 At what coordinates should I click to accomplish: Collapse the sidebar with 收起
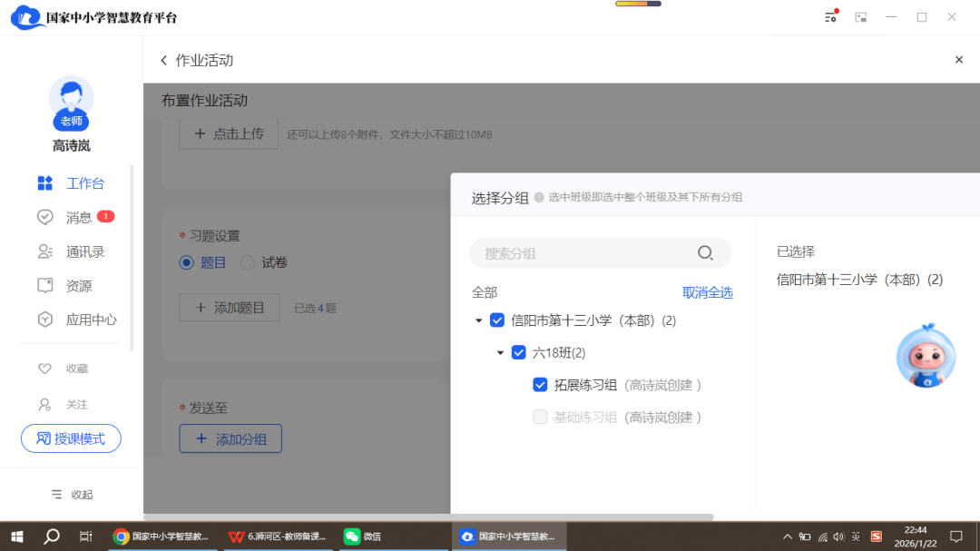(72, 495)
